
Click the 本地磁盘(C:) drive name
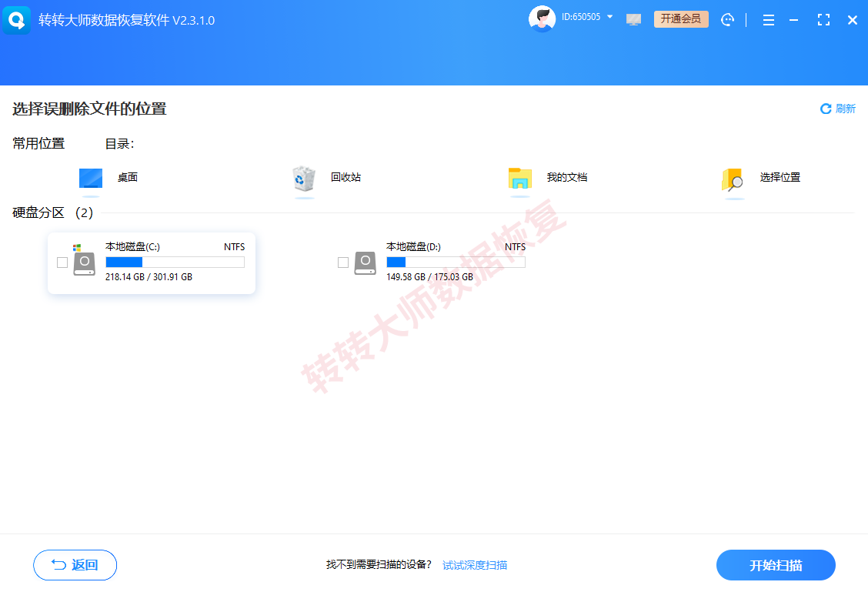(x=132, y=246)
